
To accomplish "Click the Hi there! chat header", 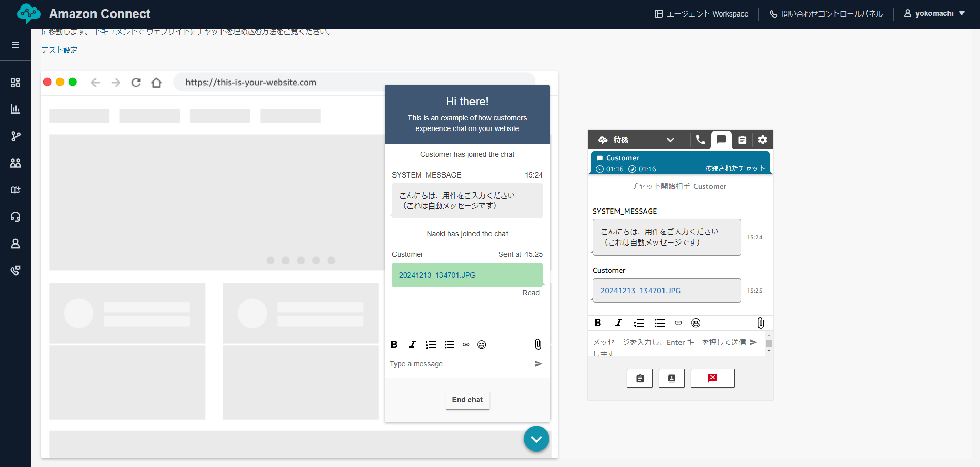I will [x=467, y=102].
